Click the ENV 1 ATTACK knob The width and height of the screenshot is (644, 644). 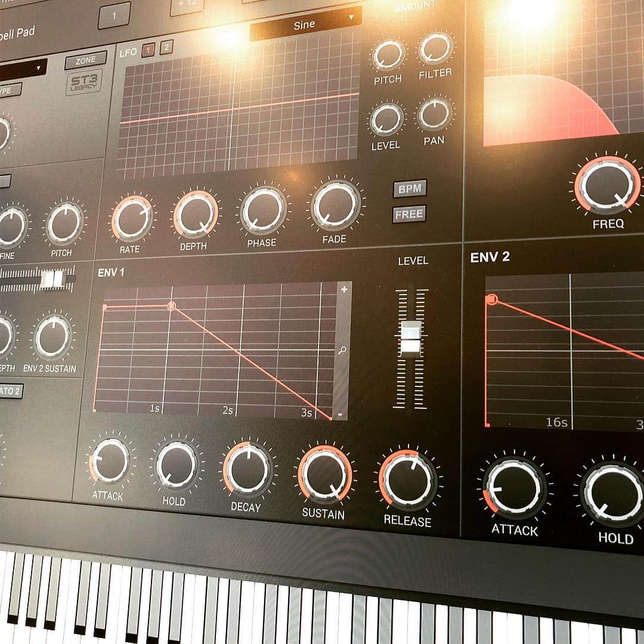(110, 460)
